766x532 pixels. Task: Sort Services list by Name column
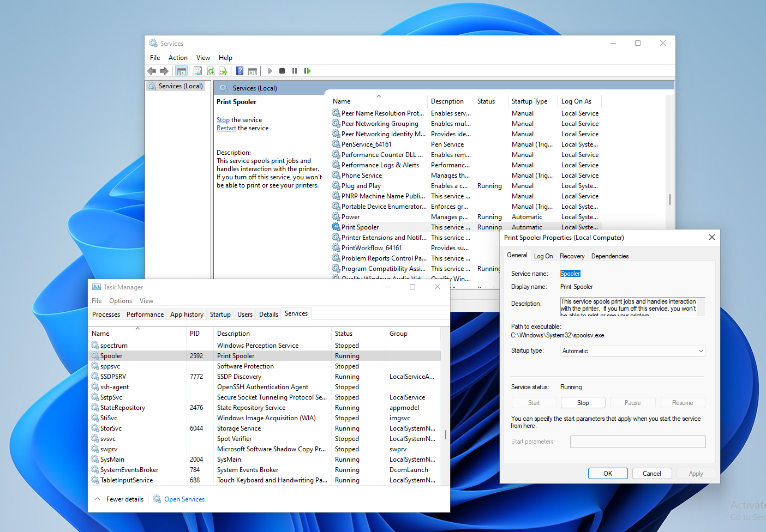[x=379, y=101]
